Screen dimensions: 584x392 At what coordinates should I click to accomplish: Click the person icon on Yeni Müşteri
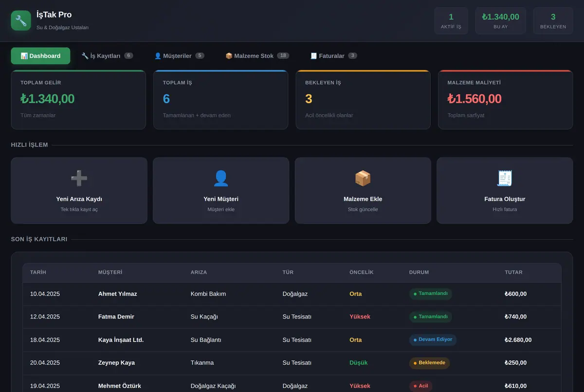click(x=221, y=178)
